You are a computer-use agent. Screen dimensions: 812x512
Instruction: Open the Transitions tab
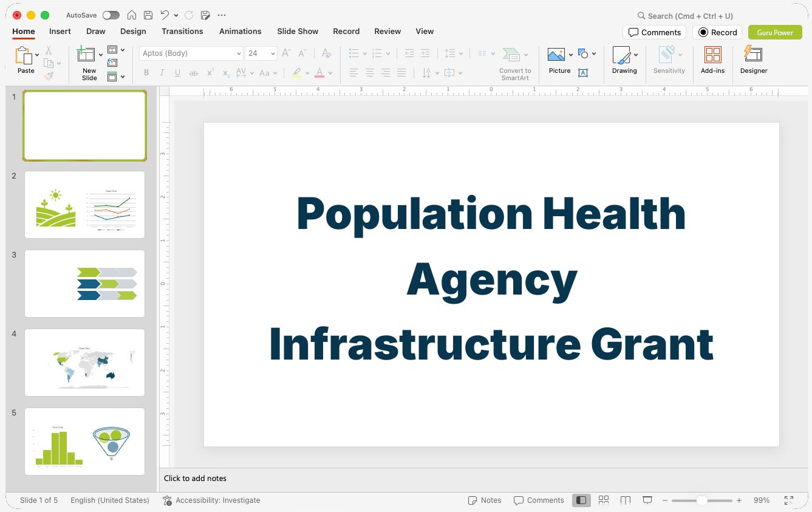182,31
